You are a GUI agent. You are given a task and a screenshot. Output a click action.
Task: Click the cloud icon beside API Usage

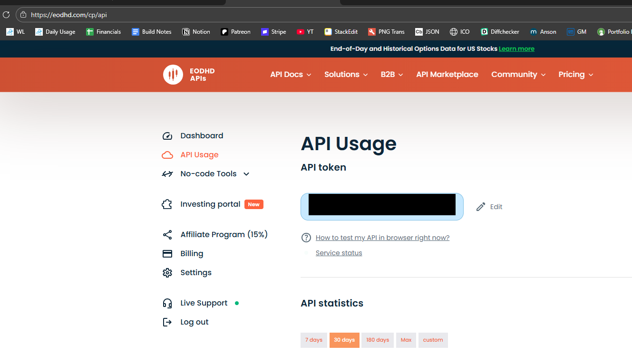click(167, 155)
